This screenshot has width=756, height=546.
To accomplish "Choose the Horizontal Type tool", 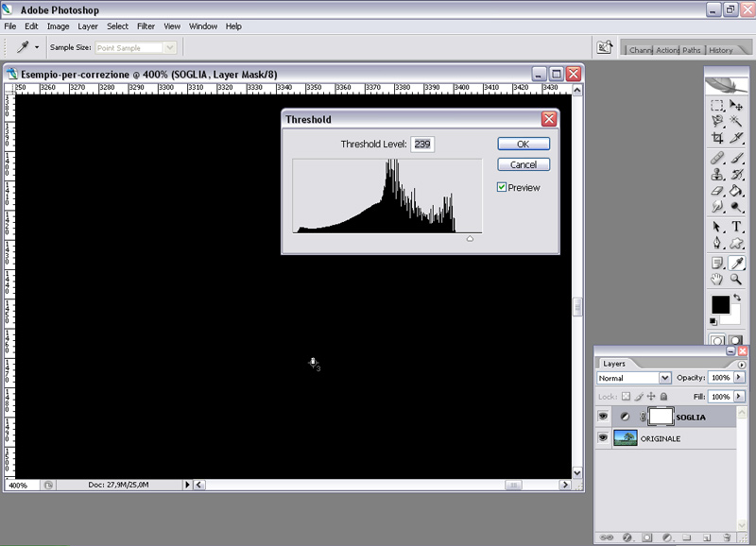I will pyautogui.click(x=736, y=227).
